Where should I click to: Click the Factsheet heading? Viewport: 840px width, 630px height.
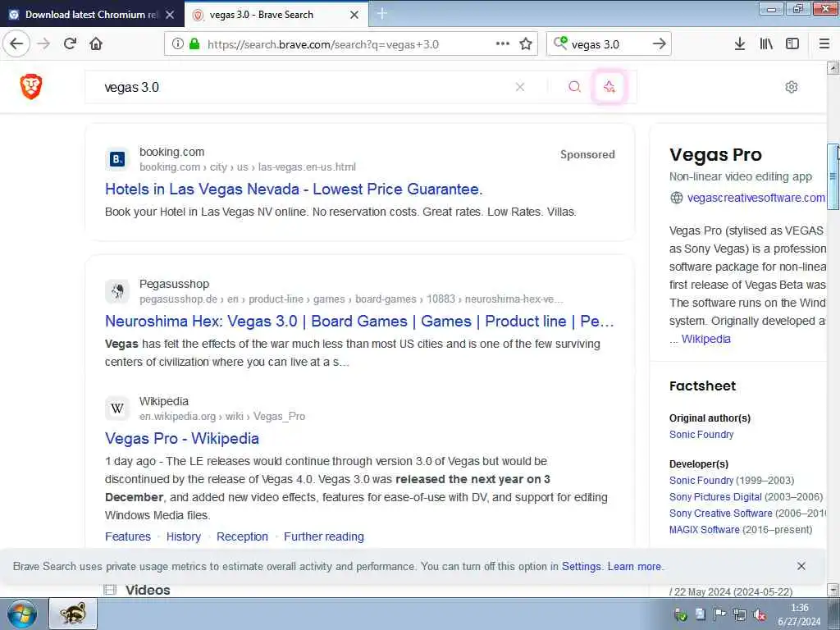[x=702, y=386]
